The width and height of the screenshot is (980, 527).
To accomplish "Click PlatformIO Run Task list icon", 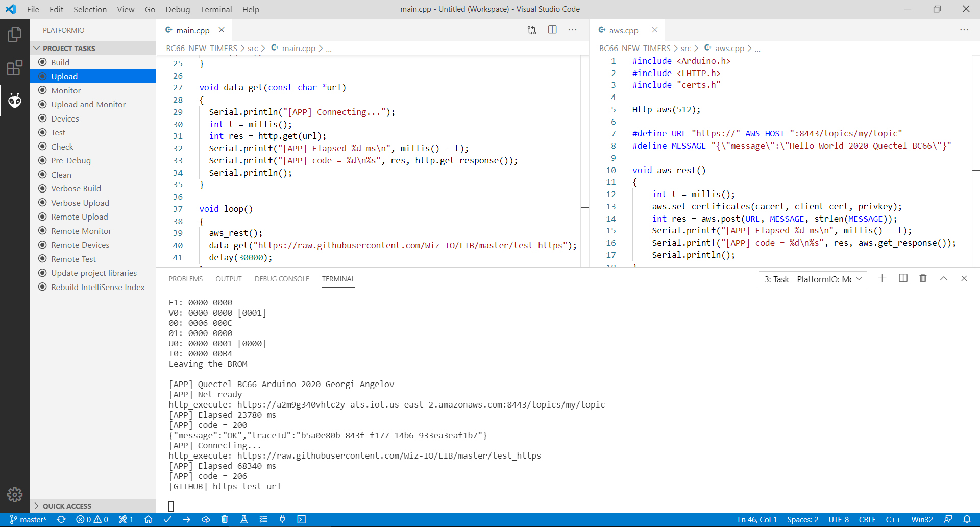I will pos(263,519).
